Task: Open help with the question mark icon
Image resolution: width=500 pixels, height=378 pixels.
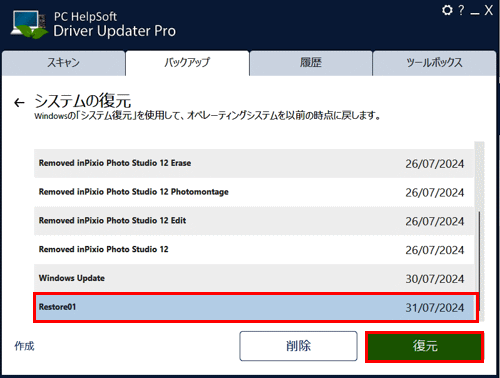Action: (461, 10)
